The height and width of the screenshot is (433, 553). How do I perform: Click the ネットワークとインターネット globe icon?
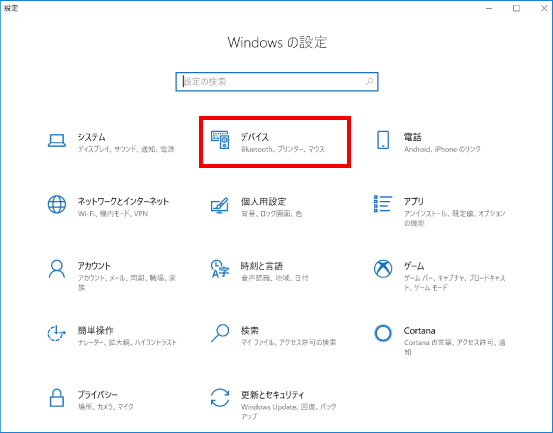pyautogui.click(x=57, y=205)
